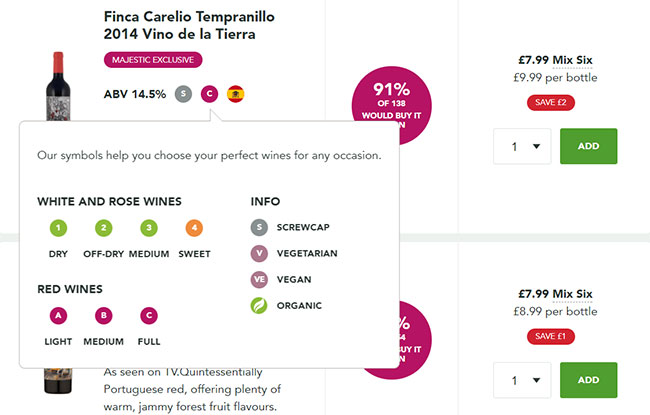Click the Screwcap S icon beside ABV
The height and width of the screenshot is (415, 650).
pos(183,94)
